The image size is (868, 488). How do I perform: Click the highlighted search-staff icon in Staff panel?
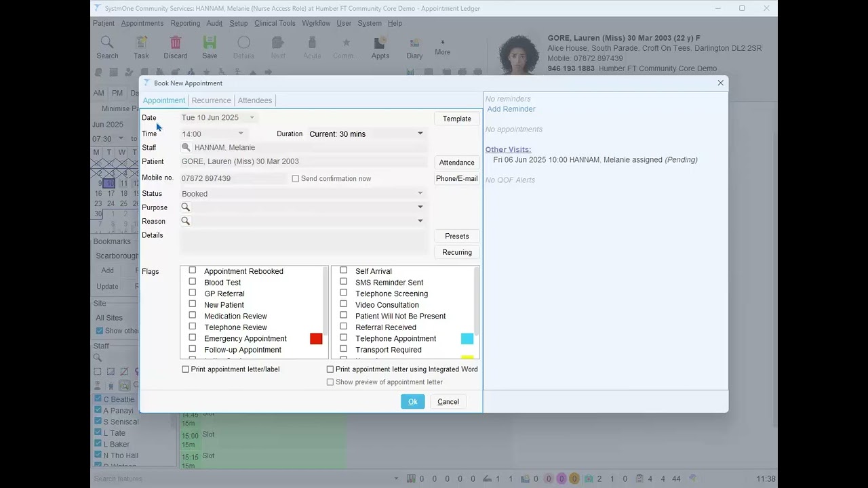click(124, 385)
